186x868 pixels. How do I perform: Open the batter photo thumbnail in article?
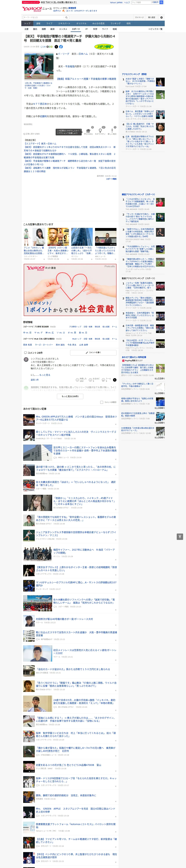pyautogui.click(x=39, y=67)
